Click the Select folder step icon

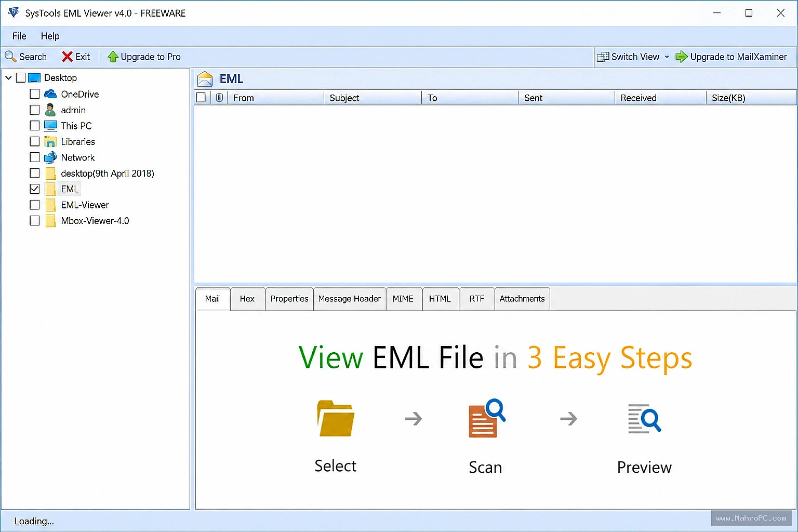tap(336, 418)
